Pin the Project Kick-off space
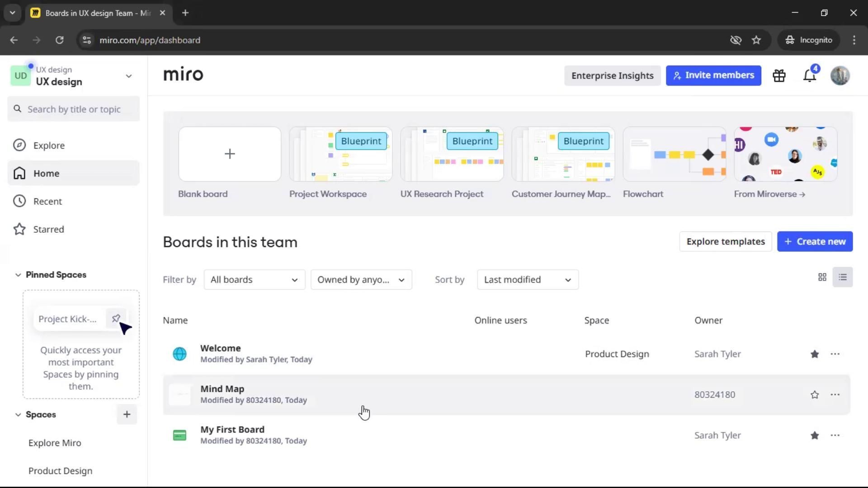This screenshot has height=488, width=868. (x=116, y=319)
